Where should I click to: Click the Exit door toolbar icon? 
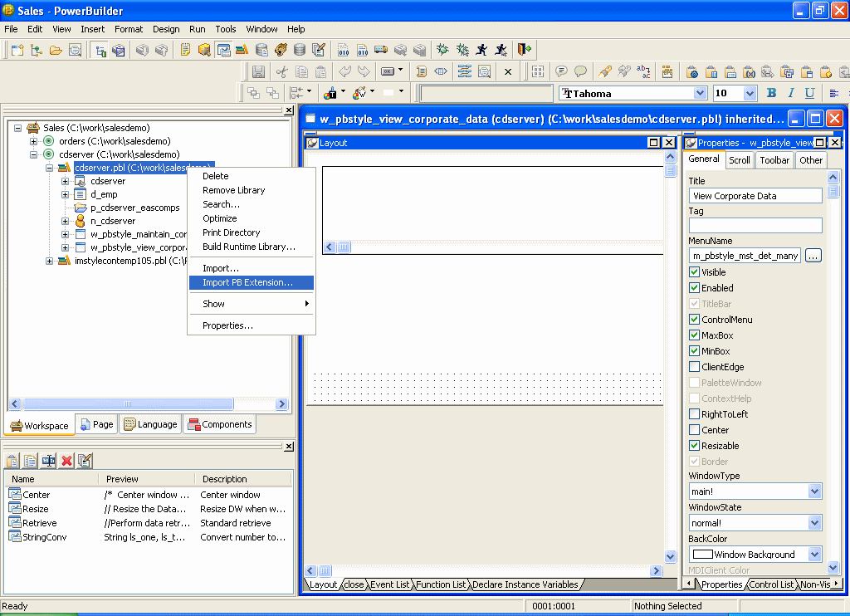point(525,50)
